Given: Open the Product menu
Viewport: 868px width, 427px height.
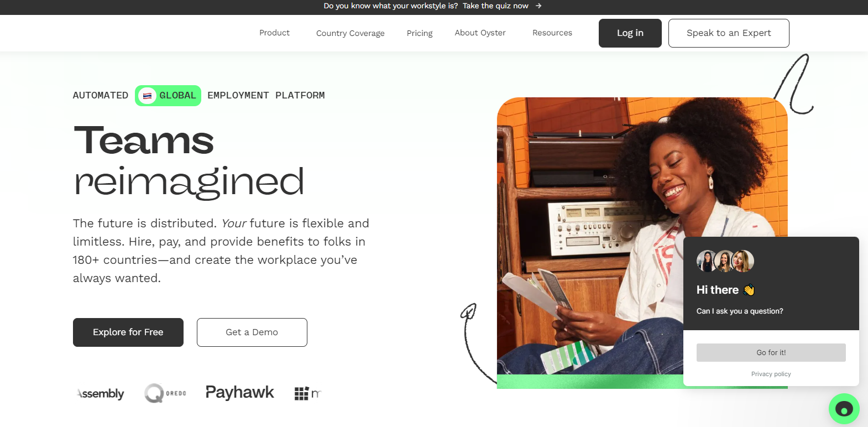Looking at the screenshot, I should pos(274,33).
